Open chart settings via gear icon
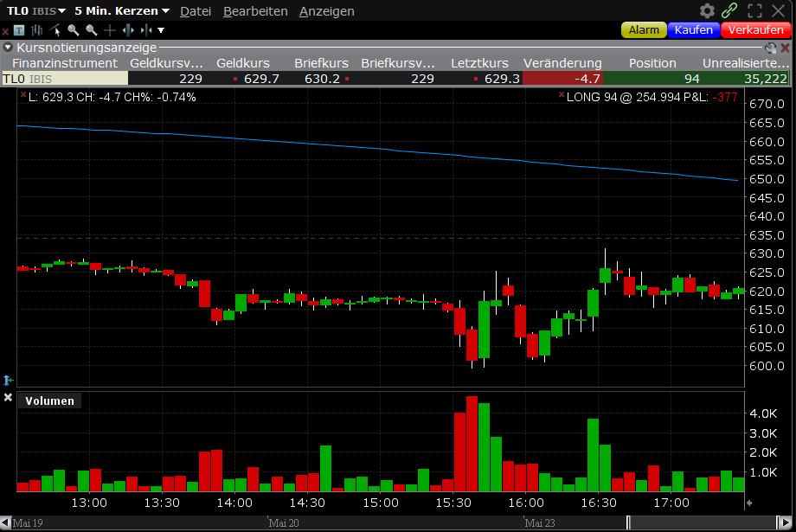Image resolution: width=796 pixels, height=532 pixels. (707, 10)
